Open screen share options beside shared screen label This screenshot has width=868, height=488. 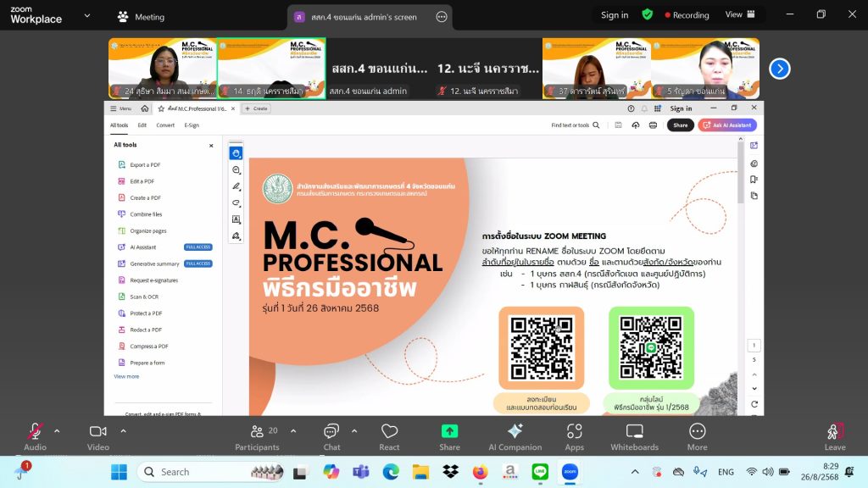point(441,17)
